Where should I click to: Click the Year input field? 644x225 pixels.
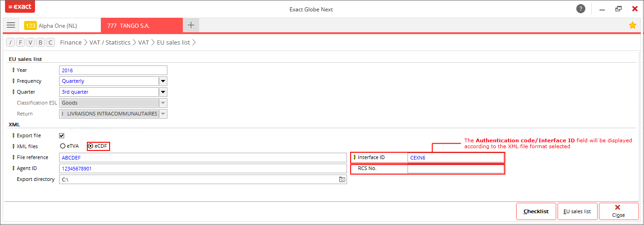[x=113, y=70]
